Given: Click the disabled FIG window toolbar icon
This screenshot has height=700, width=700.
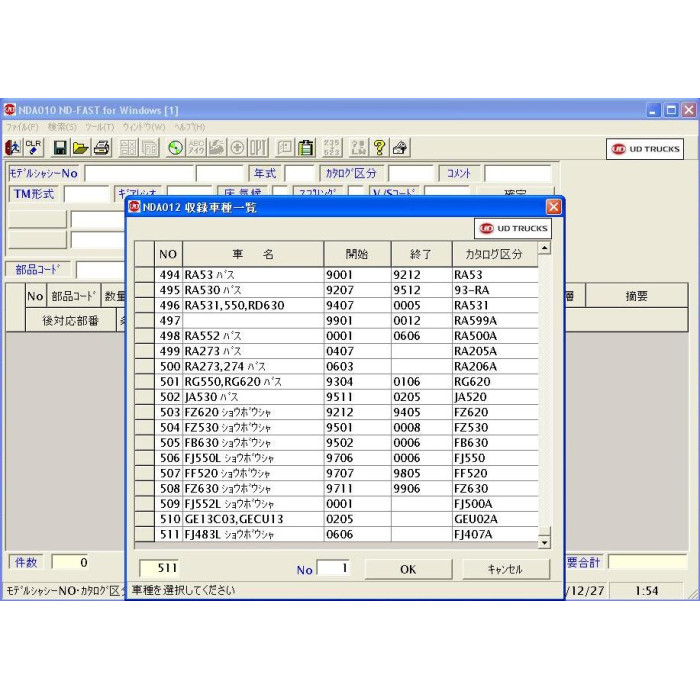Looking at the screenshot, I should [150, 147].
